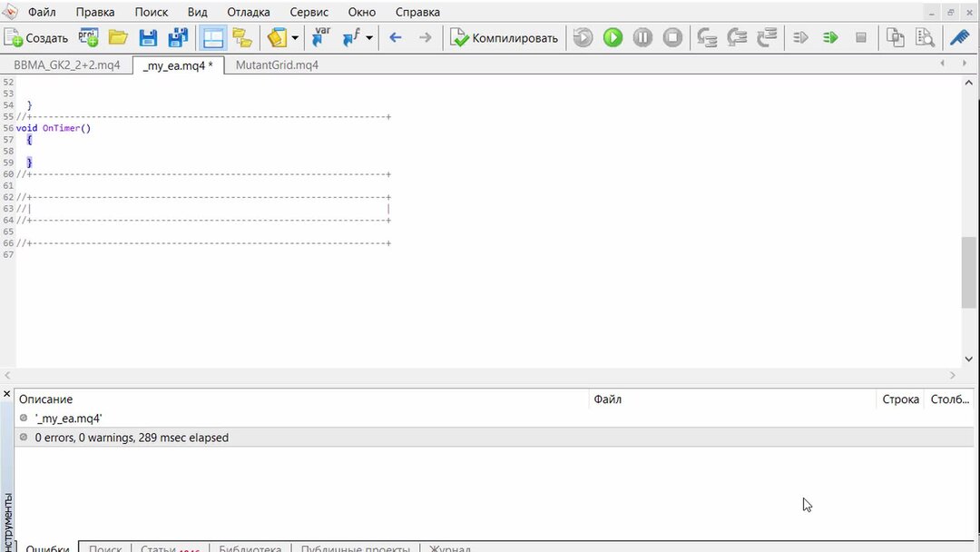Open the Сервис menu
980x552 pixels.
[x=309, y=12]
